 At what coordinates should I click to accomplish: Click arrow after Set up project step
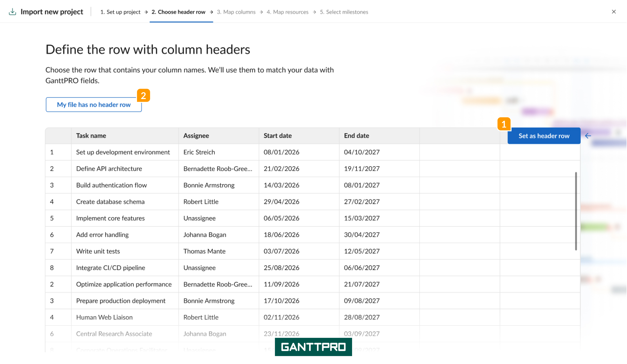(146, 12)
